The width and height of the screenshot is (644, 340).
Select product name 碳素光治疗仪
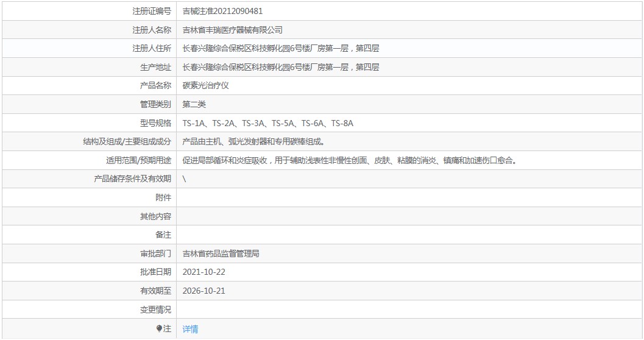point(205,85)
